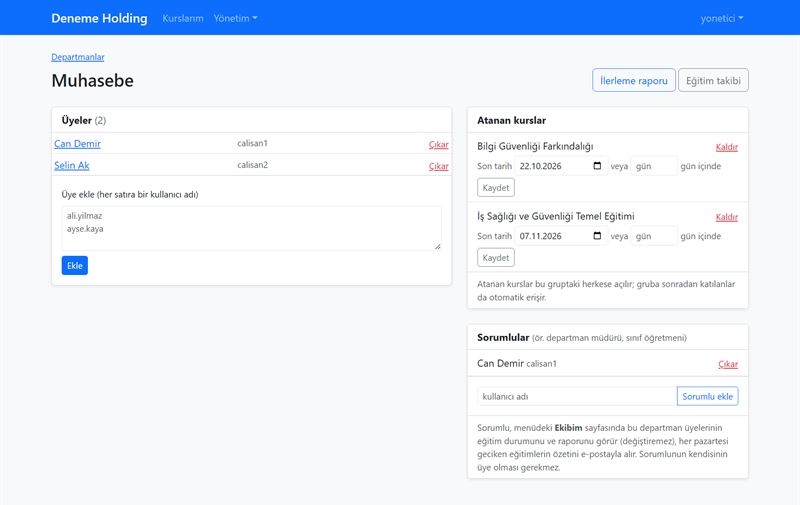Go to Kurslarım page
Image resolution: width=800 pixels, height=505 pixels.
[x=183, y=18]
